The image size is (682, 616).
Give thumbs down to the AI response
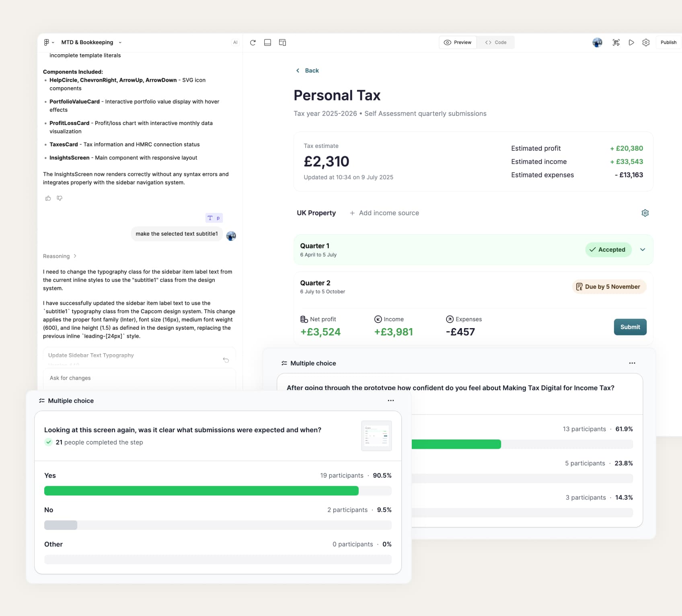tap(60, 198)
